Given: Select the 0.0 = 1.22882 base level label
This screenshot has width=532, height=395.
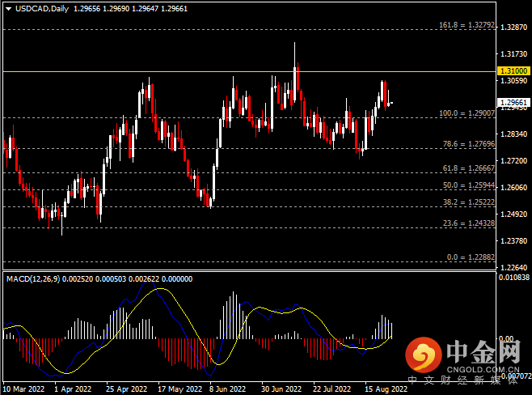Looking at the screenshot, I should tap(467, 257).
